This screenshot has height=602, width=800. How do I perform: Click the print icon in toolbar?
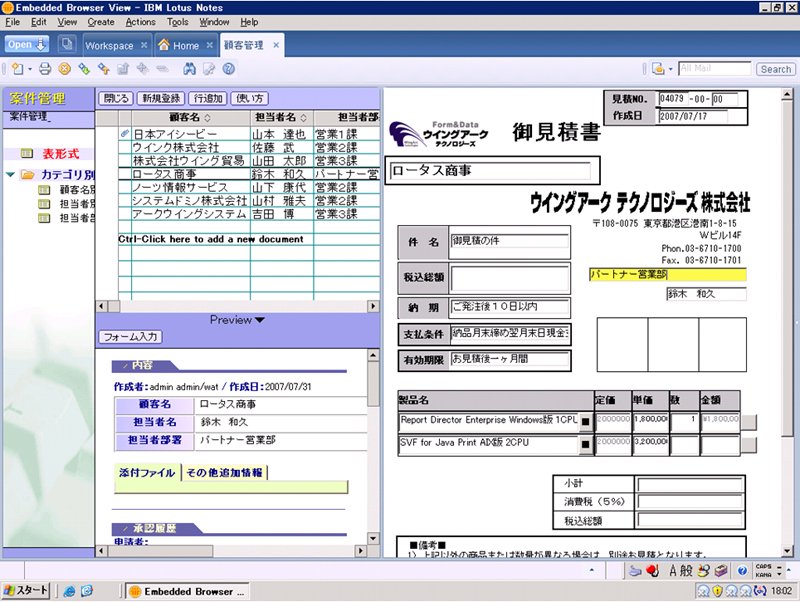point(45,69)
